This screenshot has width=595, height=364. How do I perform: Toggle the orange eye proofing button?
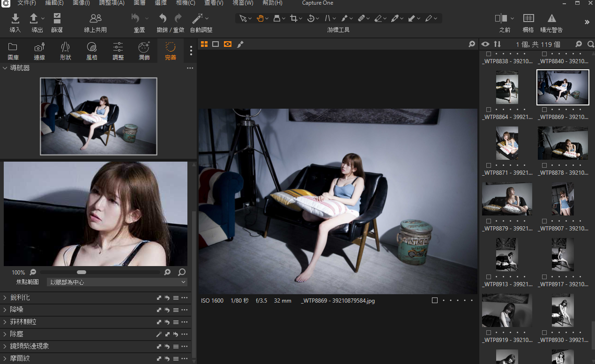point(228,44)
